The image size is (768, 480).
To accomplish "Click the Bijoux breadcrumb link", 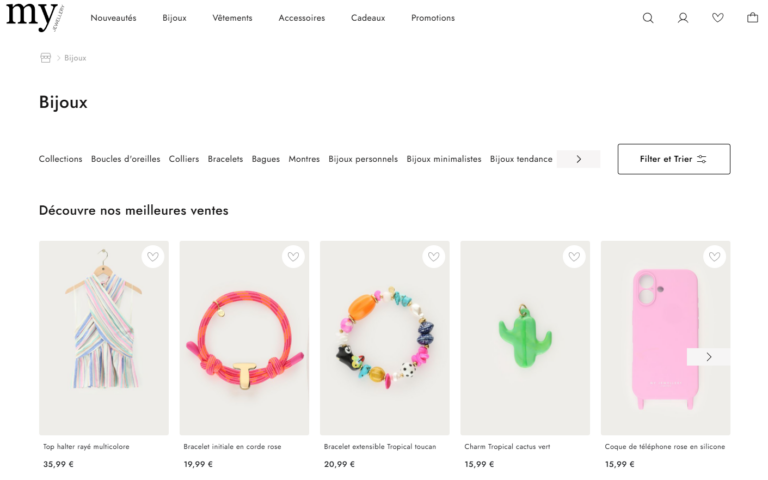I will [76, 58].
